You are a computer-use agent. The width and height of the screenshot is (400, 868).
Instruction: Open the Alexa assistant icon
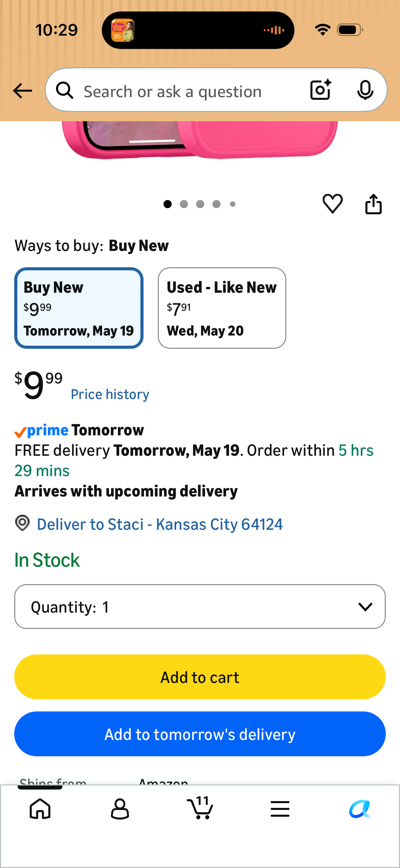[x=360, y=809]
